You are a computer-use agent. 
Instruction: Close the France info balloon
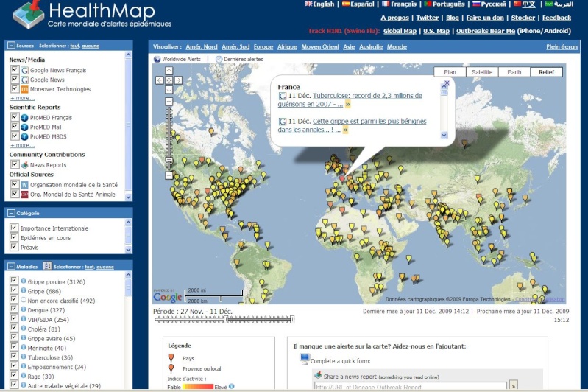(x=447, y=83)
